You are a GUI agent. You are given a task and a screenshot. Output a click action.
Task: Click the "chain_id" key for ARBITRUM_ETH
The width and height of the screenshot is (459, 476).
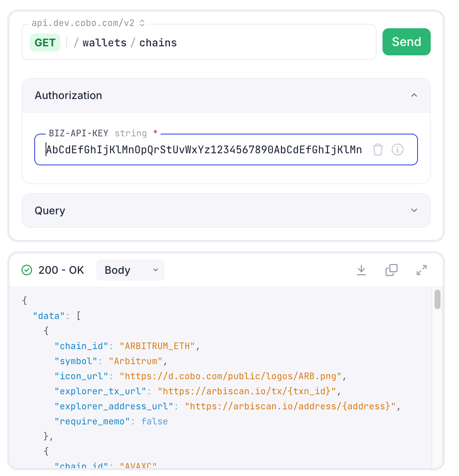[81, 346]
